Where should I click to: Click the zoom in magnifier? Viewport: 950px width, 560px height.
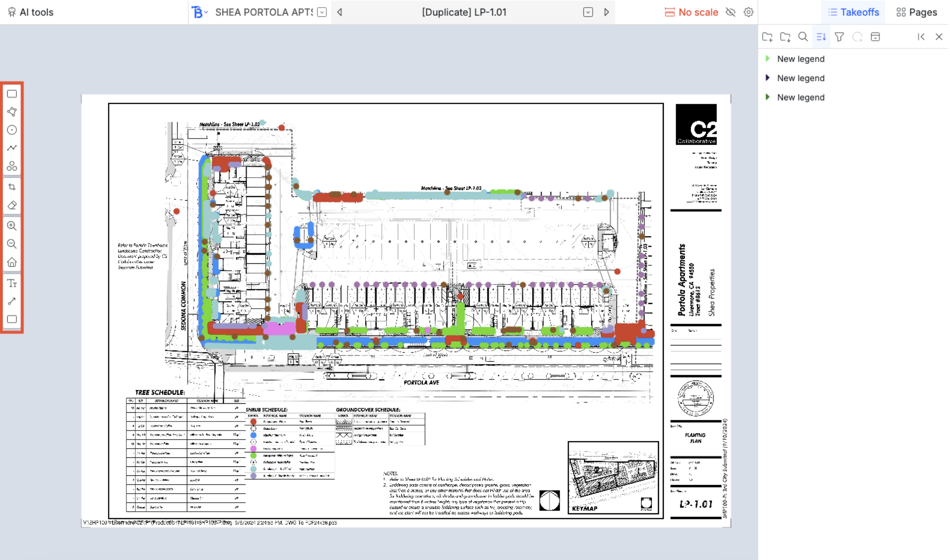pyautogui.click(x=12, y=226)
